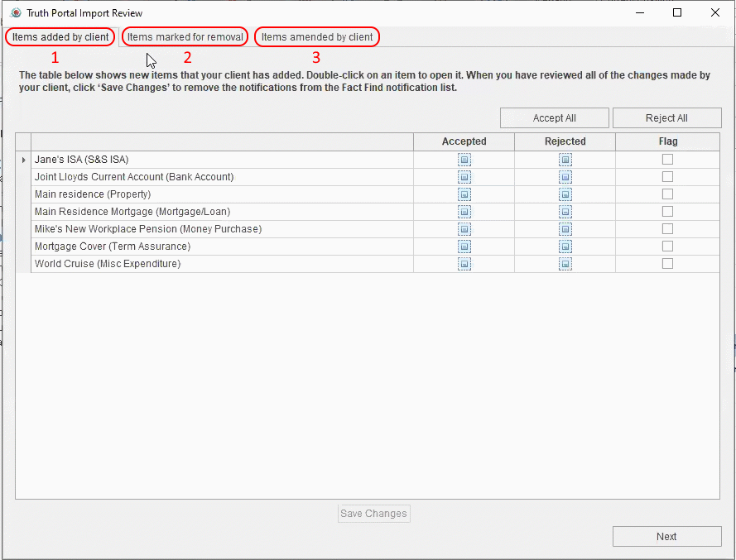Viewport: 736px width, 560px height.
Task: Accept the Mortgage Cover term assurance item
Action: [464, 246]
